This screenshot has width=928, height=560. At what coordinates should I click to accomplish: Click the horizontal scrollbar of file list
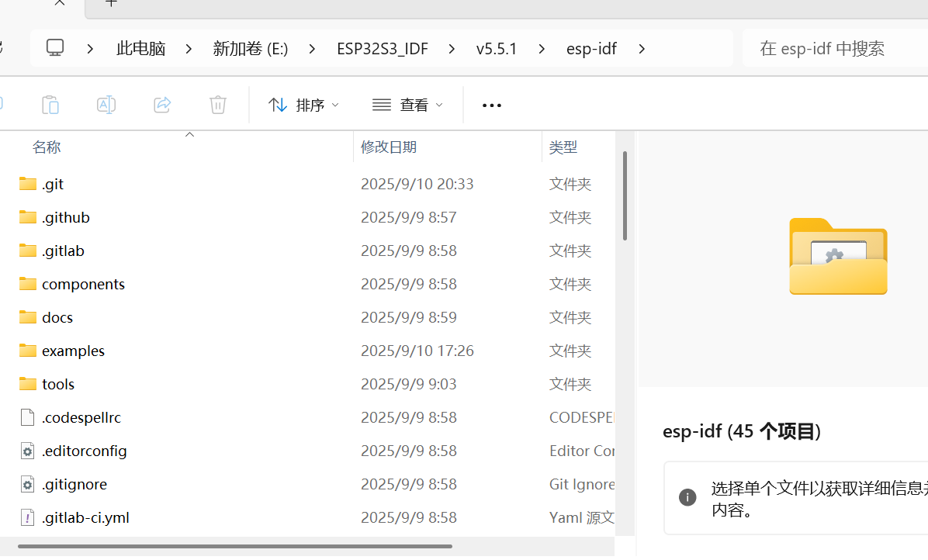coord(235,546)
